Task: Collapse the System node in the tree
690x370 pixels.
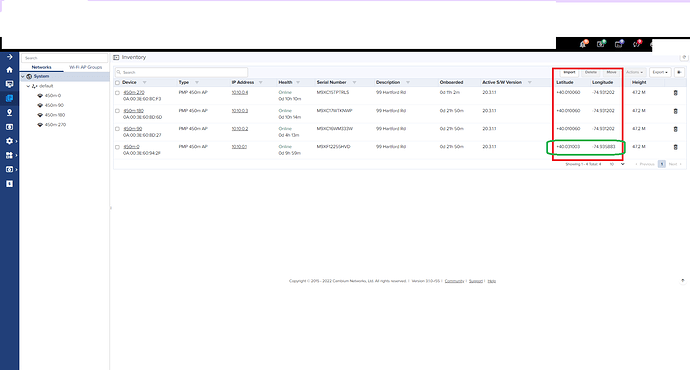Action: click(23, 77)
